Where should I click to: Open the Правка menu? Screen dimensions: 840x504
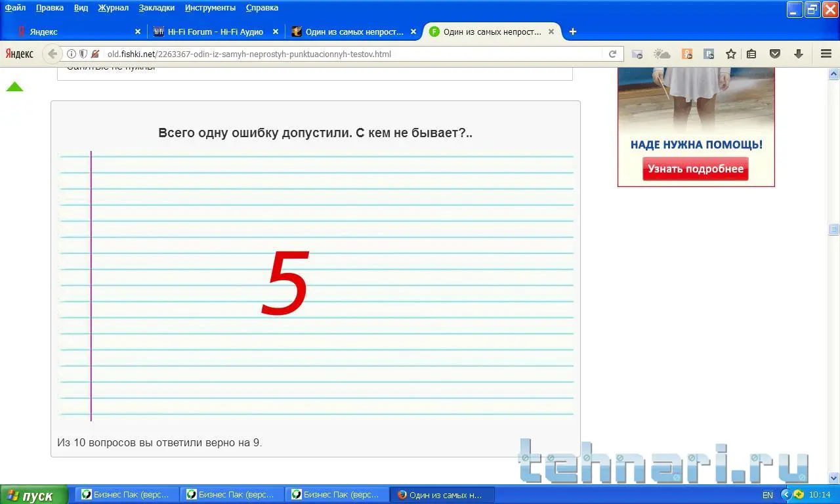point(50,8)
